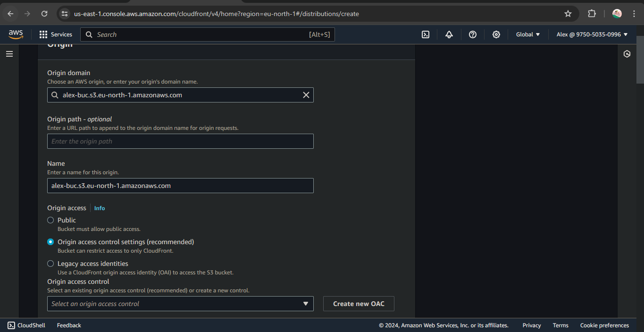Open Chrome three-dot menu
The height and width of the screenshot is (332, 644).
(634, 14)
